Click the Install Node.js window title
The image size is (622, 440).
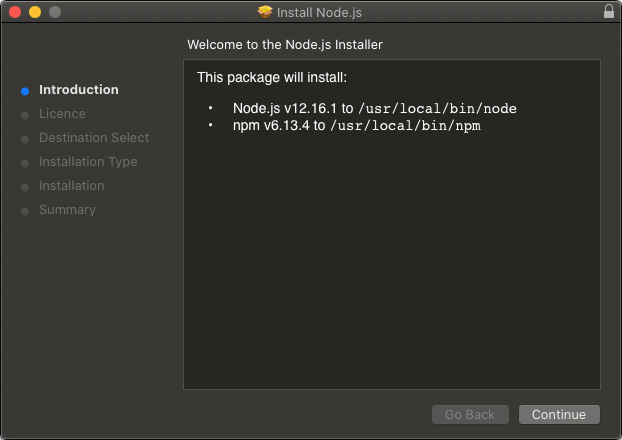point(321,12)
